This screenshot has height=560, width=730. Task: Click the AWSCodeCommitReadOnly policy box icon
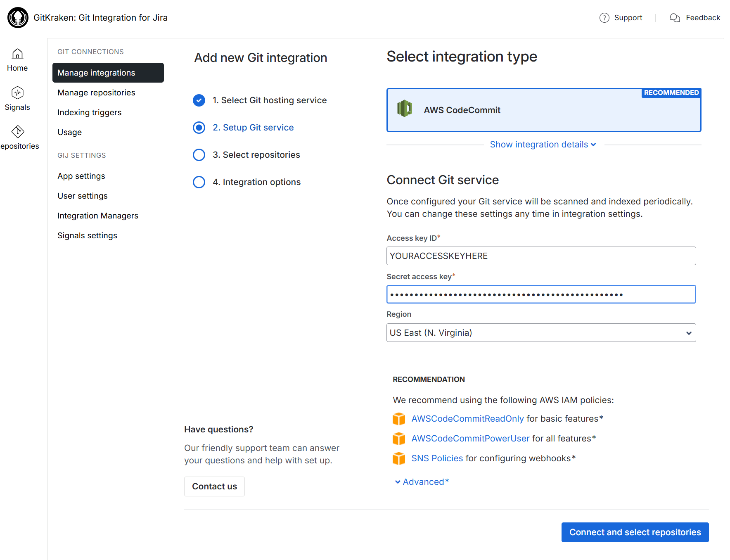pyautogui.click(x=398, y=419)
